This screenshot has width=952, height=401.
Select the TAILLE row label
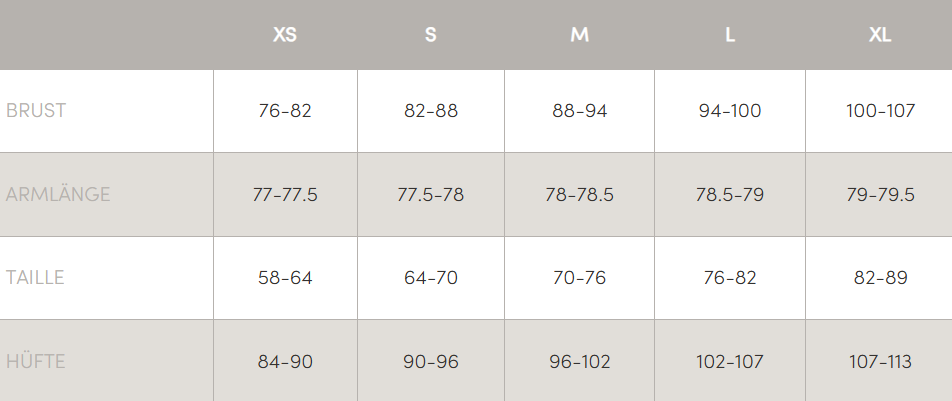coord(35,278)
